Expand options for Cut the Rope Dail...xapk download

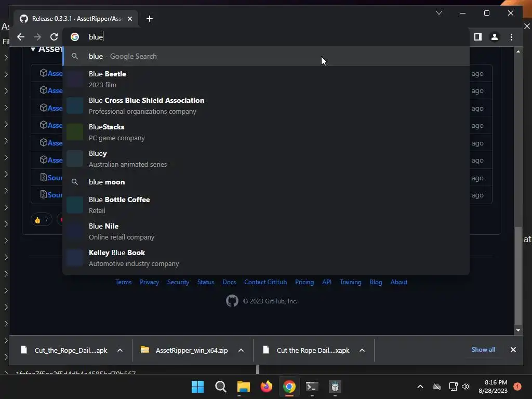coord(362,350)
